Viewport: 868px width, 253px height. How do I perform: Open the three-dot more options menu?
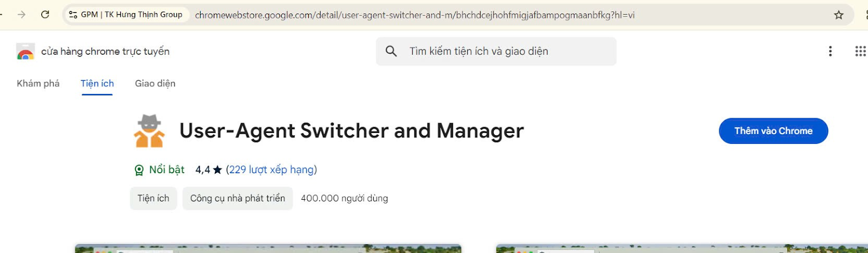point(830,51)
